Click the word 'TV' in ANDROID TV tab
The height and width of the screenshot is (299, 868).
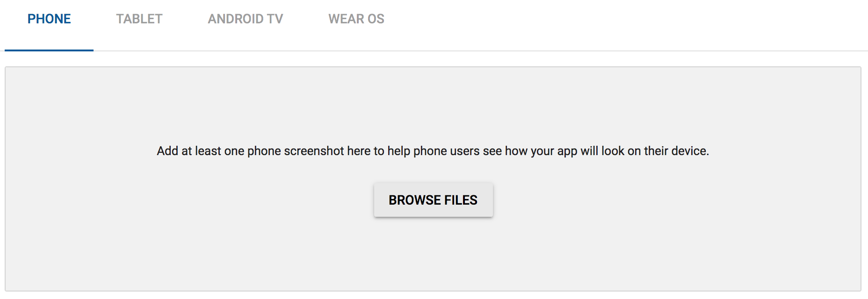click(275, 19)
